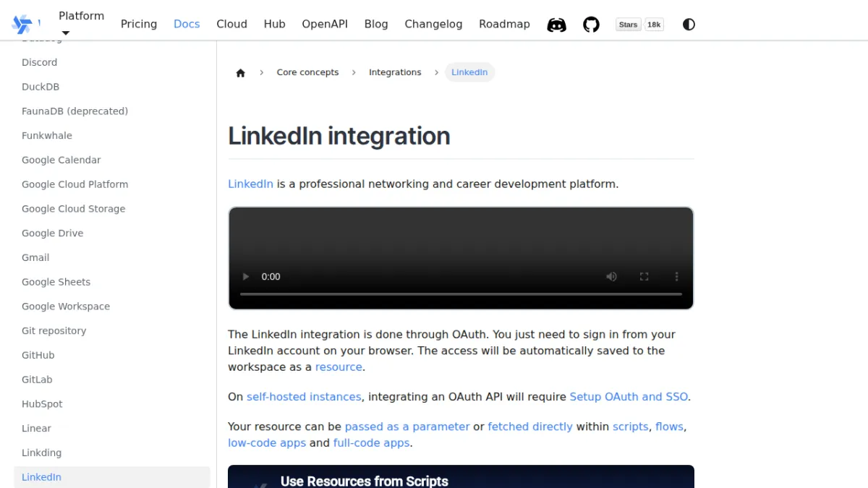Image resolution: width=868 pixels, height=488 pixels.
Task: Visit the Blog nav link
Action: pos(376,24)
